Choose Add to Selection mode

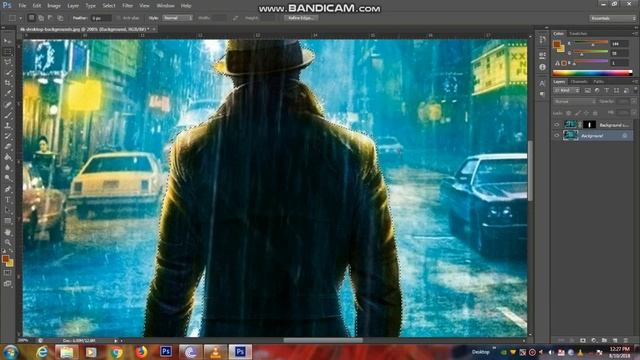[x=41, y=18]
